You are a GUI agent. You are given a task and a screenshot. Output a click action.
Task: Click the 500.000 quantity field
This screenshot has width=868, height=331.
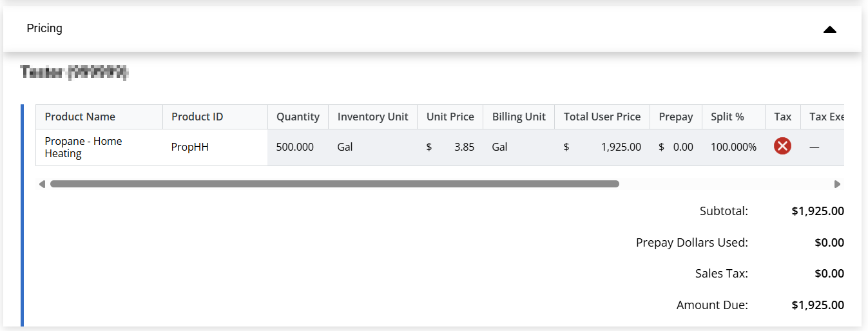pos(295,147)
